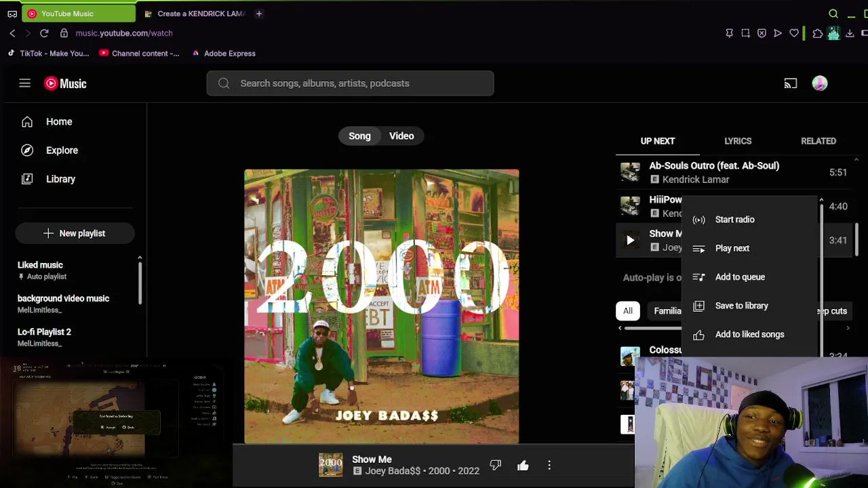Click the cast to device icon
The image size is (868, 488).
(791, 83)
